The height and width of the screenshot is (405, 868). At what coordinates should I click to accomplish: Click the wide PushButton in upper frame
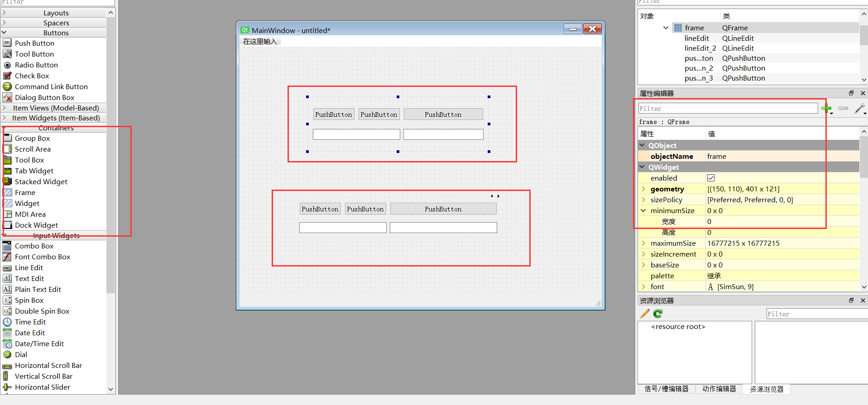443,114
